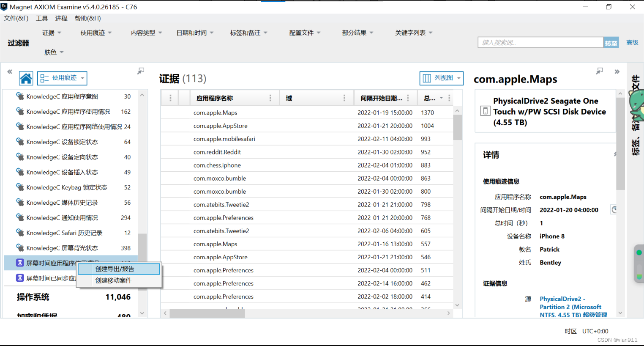Sort by 应用程序名称 column header
The image size is (644, 346).
coord(215,98)
